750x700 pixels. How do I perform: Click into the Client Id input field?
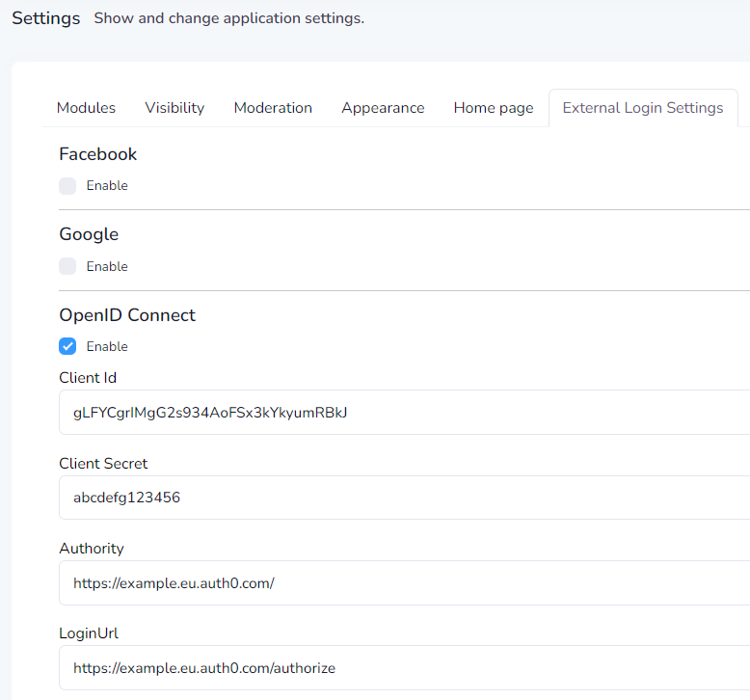coord(405,413)
